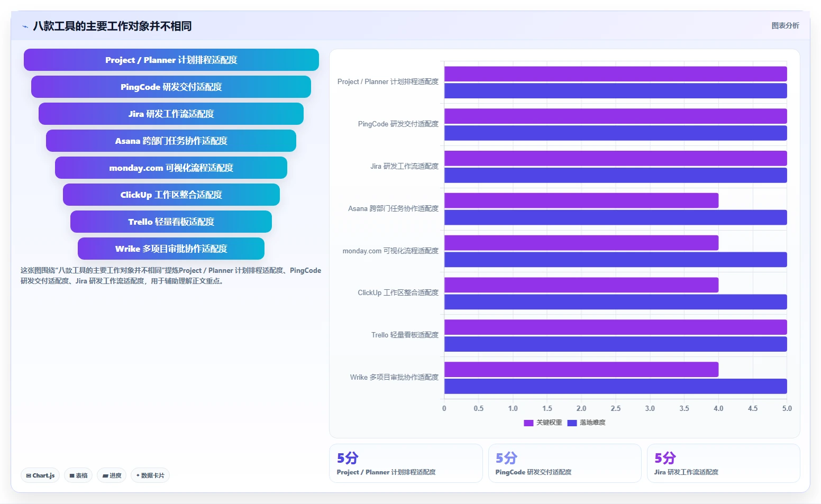Click the small blue icon beside the header title
This screenshot has height=504, width=821.
[x=25, y=26]
